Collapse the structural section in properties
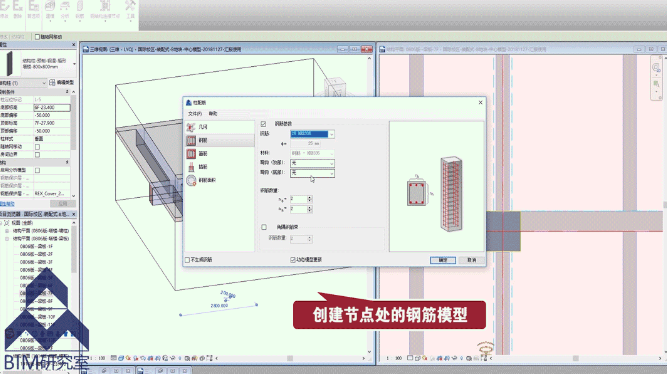This screenshot has width=667, height=374. (x=67, y=163)
